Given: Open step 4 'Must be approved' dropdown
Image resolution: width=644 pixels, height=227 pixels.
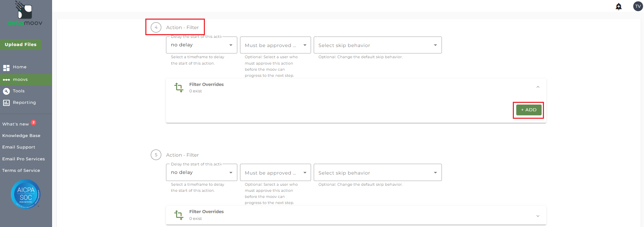Looking at the screenshot, I should [275, 45].
